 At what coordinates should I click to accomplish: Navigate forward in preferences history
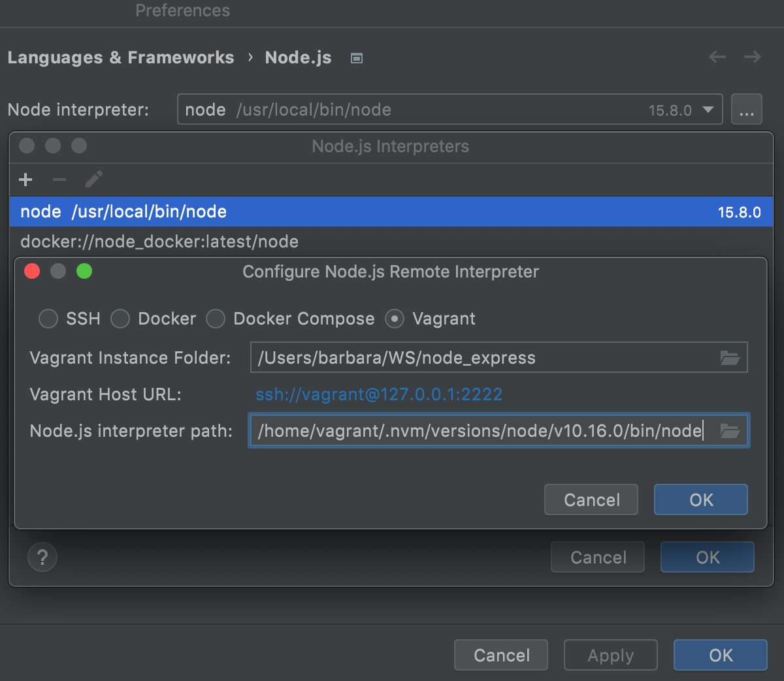752,57
